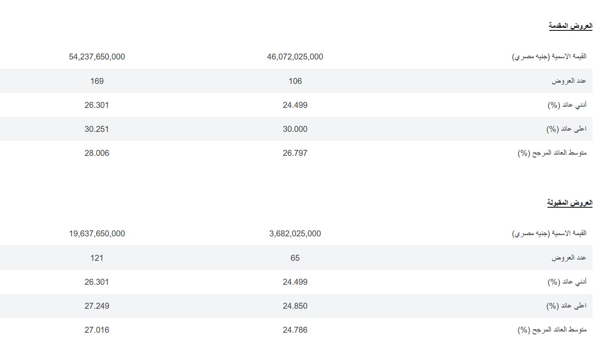The width and height of the screenshot is (604, 364).
Task: Click accepted highest yield 27.249
Action: point(97,306)
